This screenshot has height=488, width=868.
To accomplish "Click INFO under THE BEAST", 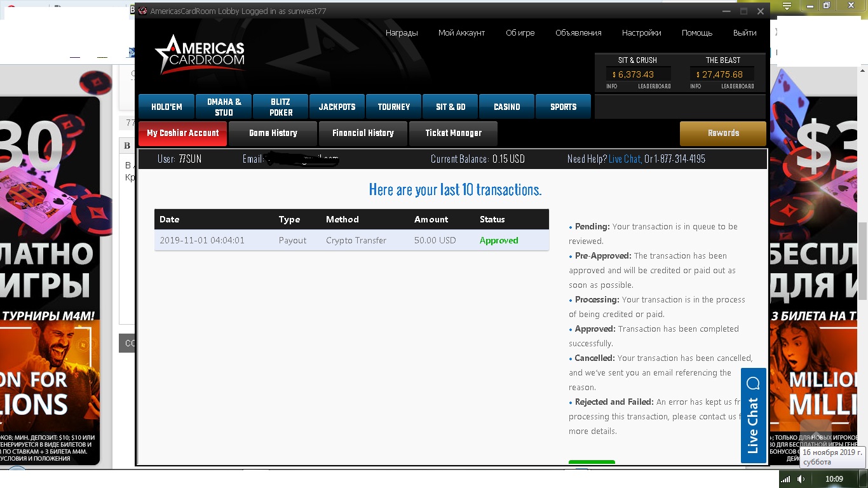I will pyautogui.click(x=696, y=86).
